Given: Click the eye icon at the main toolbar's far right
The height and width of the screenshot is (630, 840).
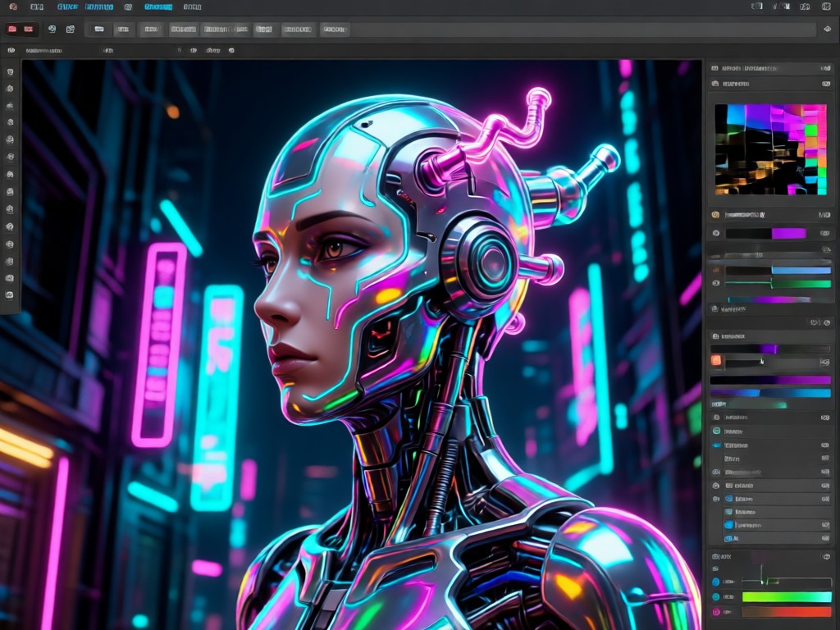Looking at the screenshot, I should 827,29.
